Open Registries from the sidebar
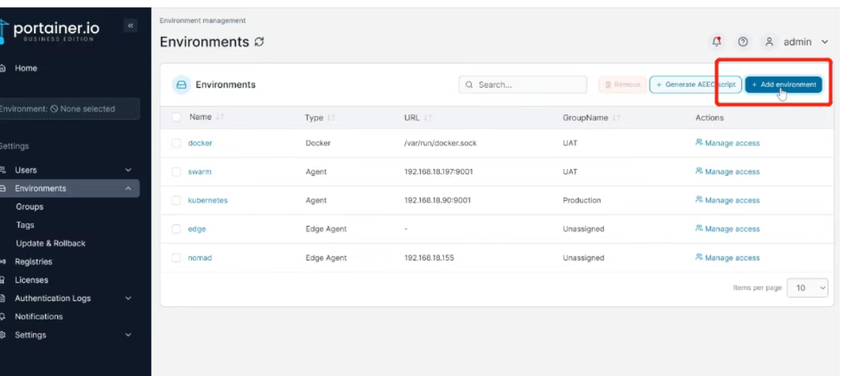 pyautogui.click(x=33, y=262)
